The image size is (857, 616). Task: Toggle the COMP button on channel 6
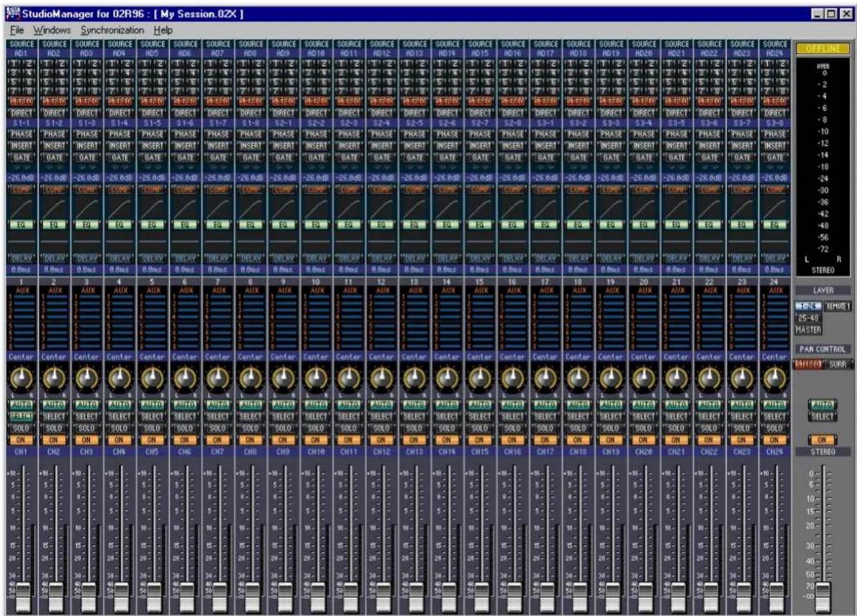[185, 189]
